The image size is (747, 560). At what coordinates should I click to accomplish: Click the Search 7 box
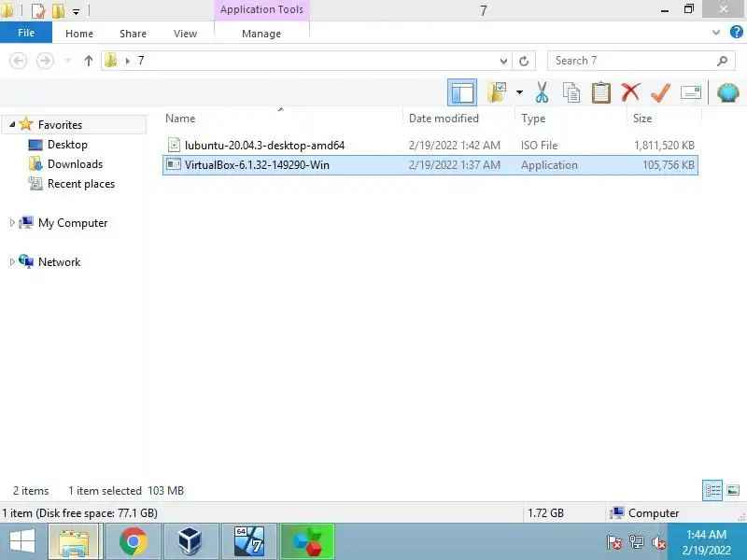(x=641, y=61)
